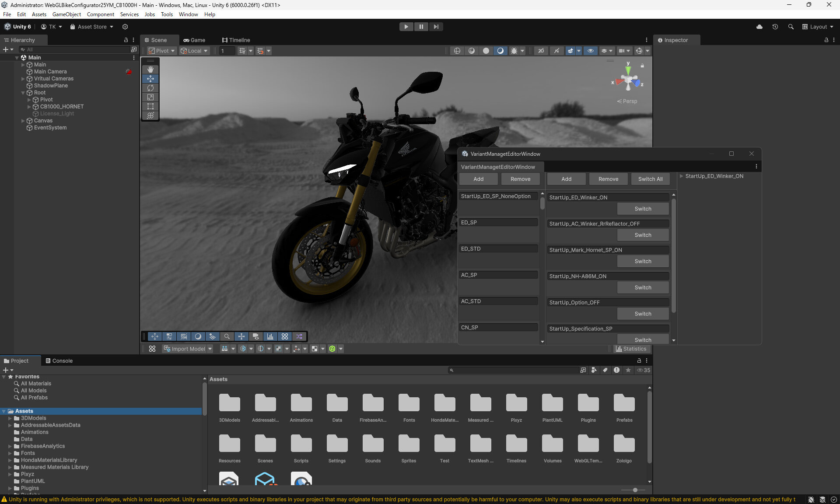The image size is (840, 504).
Task: Select the Rotate tool
Action: pyautogui.click(x=150, y=88)
